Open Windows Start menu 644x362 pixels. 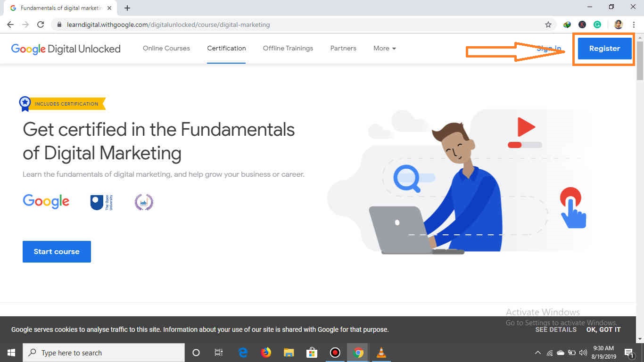(11, 353)
